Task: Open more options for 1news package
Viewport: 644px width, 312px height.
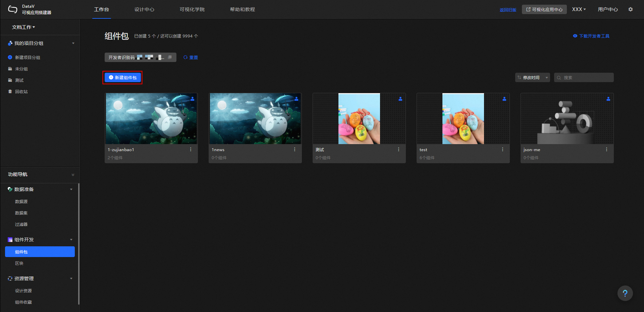Action: (x=295, y=149)
